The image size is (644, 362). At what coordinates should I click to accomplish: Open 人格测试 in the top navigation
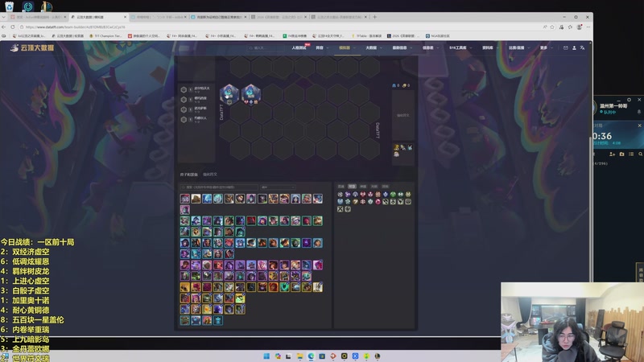tap(299, 48)
